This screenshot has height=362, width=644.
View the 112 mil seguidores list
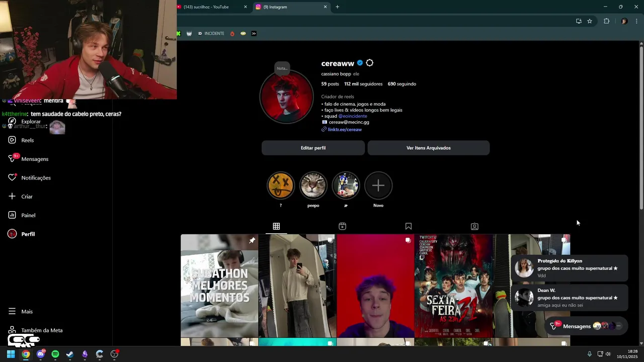pyautogui.click(x=363, y=84)
